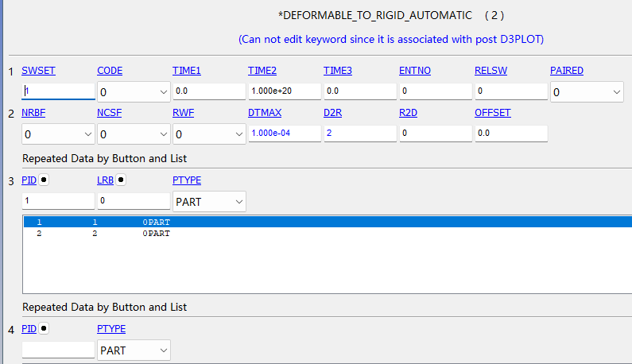632x364 pixels.
Task: Click the NRBF label link
Action: point(33,113)
